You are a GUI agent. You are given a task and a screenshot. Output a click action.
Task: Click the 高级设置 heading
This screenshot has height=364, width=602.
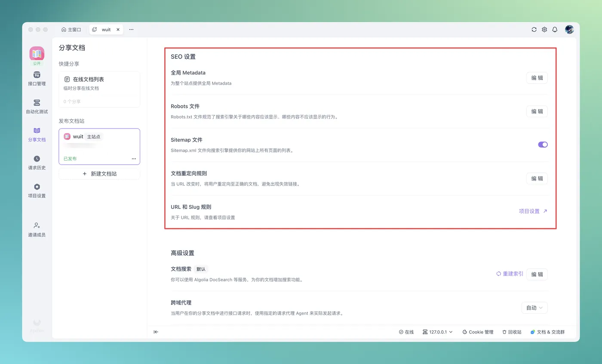(x=182, y=253)
